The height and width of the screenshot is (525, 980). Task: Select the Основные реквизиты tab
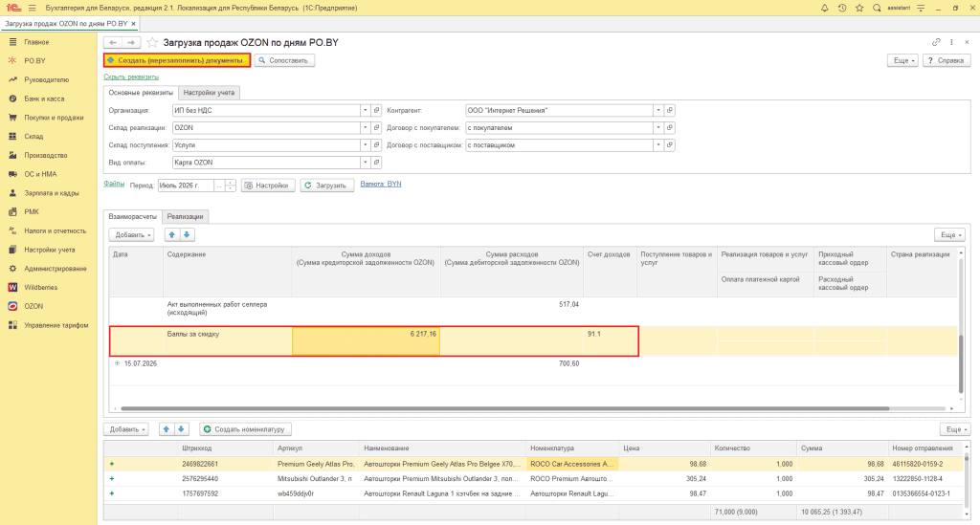pyautogui.click(x=141, y=93)
